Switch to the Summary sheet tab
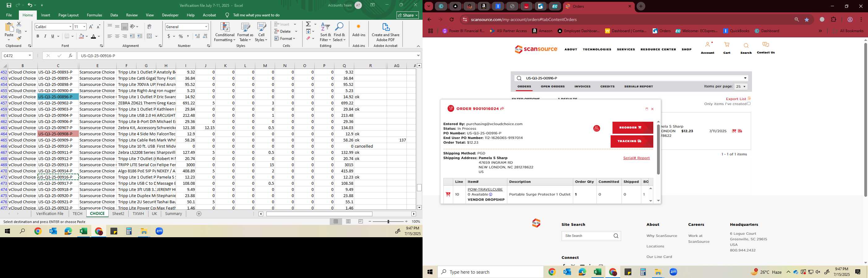This screenshot has width=868, height=278. point(173,214)
